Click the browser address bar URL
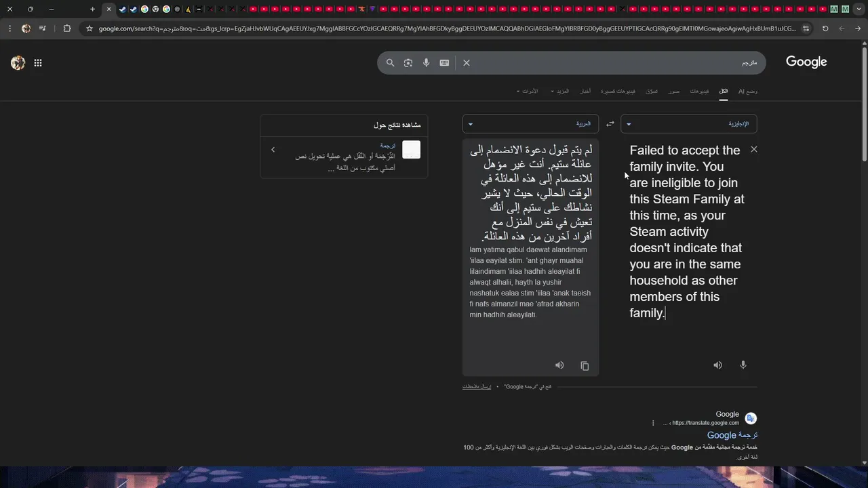This screenshot has width=868, height=488. click(446, 28)
